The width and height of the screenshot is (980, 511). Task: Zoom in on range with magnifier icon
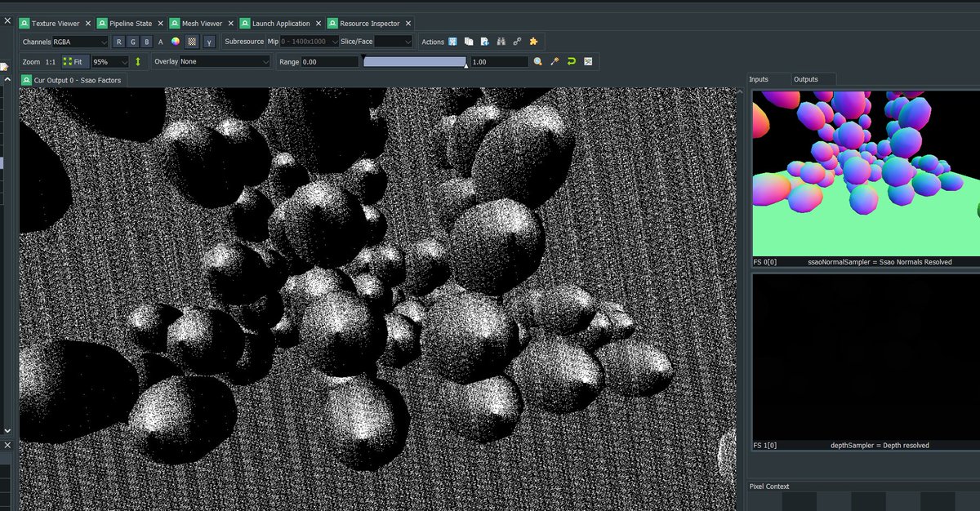tap(538, 61)
